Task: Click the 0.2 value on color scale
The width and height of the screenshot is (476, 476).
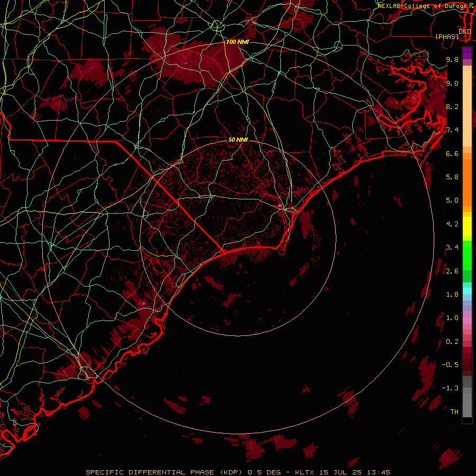Action: click(x=452, y=342)
